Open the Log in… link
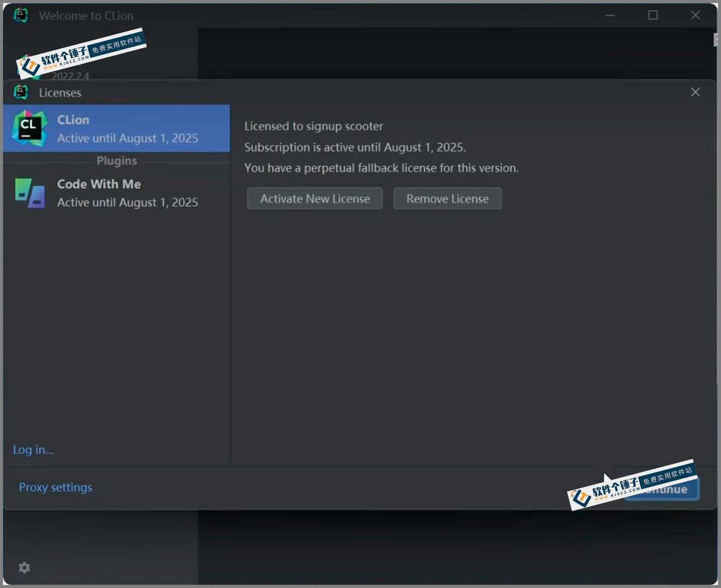The image size is (721, 588). click(33, 450)
